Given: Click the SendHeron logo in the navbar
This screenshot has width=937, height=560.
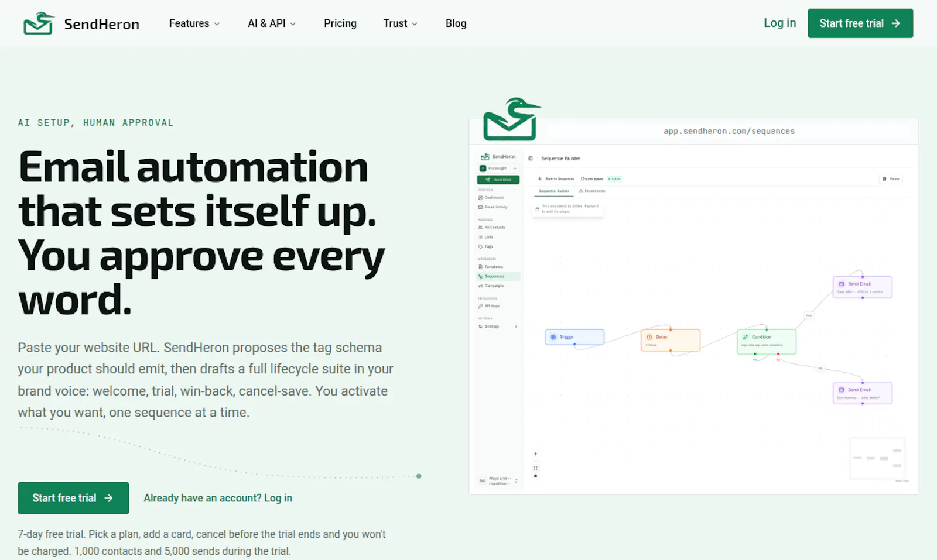Looking at the screenshot, I should click(x=81, y=23).
